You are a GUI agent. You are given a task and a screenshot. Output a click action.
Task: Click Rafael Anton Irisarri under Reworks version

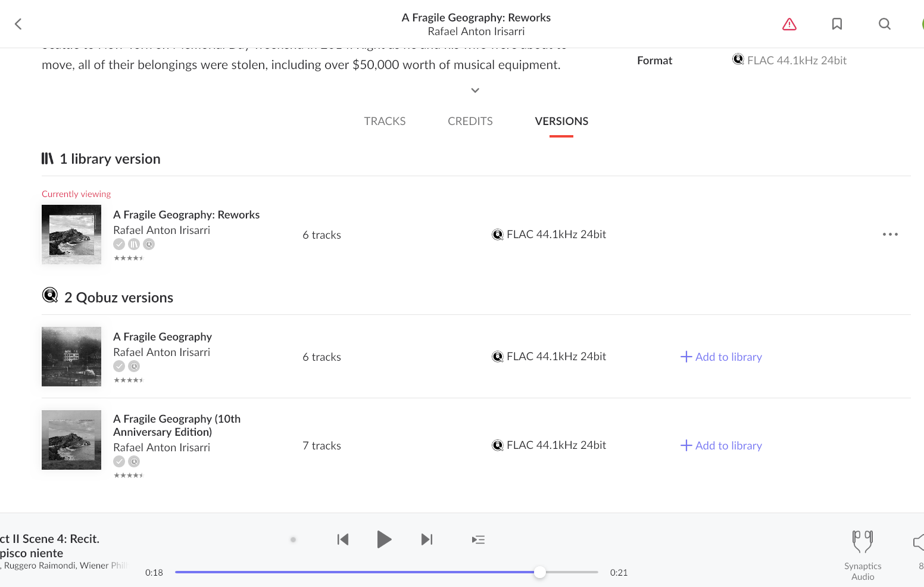point(161,230)
